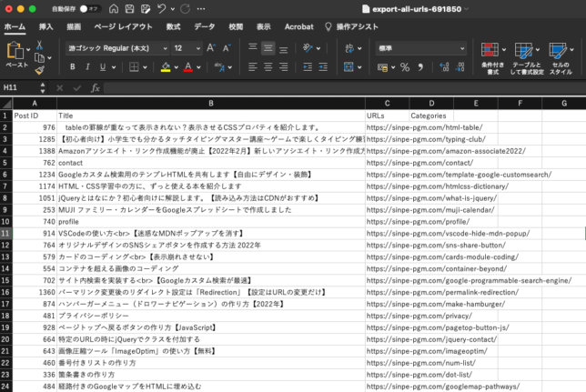
Task: Click the Comma style icon
Action: (420, 67)
